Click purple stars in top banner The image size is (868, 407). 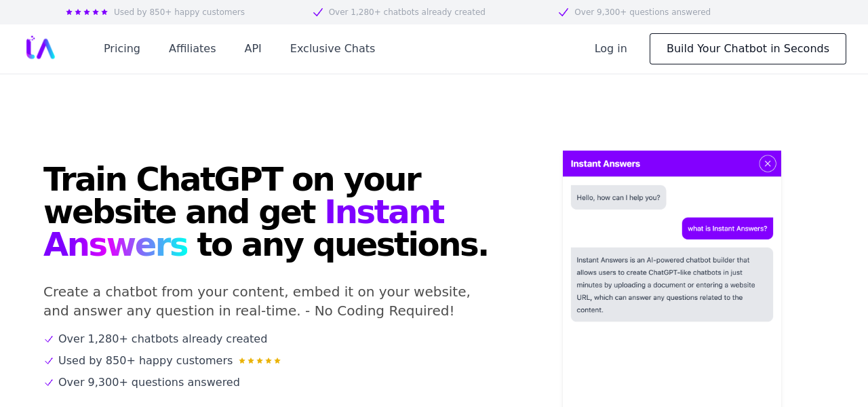87,12
